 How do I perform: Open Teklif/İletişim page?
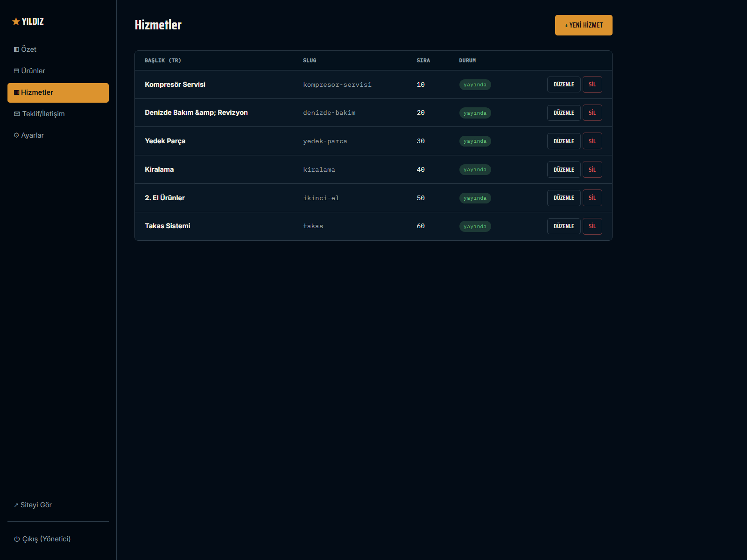[x=58, y=114]
